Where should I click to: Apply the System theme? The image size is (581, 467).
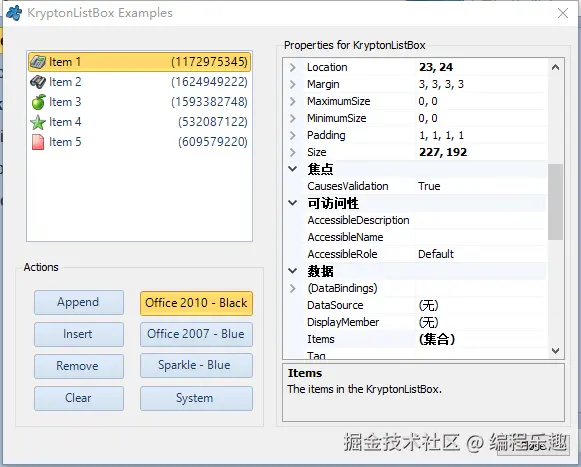(196, 398)
